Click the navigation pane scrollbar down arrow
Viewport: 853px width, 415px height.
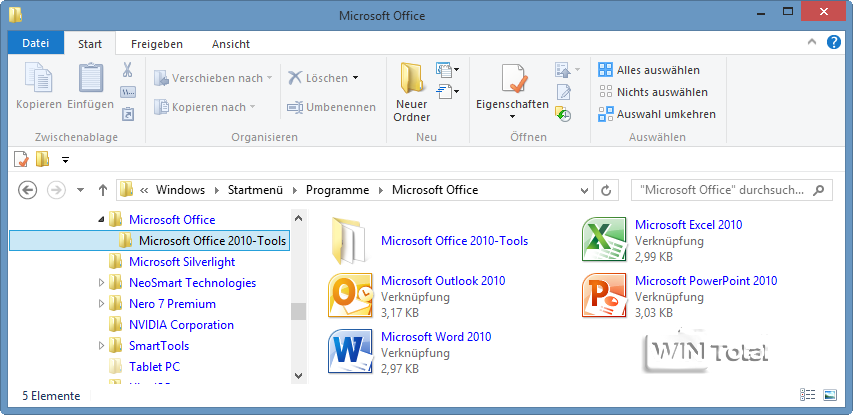pos(298,376)
